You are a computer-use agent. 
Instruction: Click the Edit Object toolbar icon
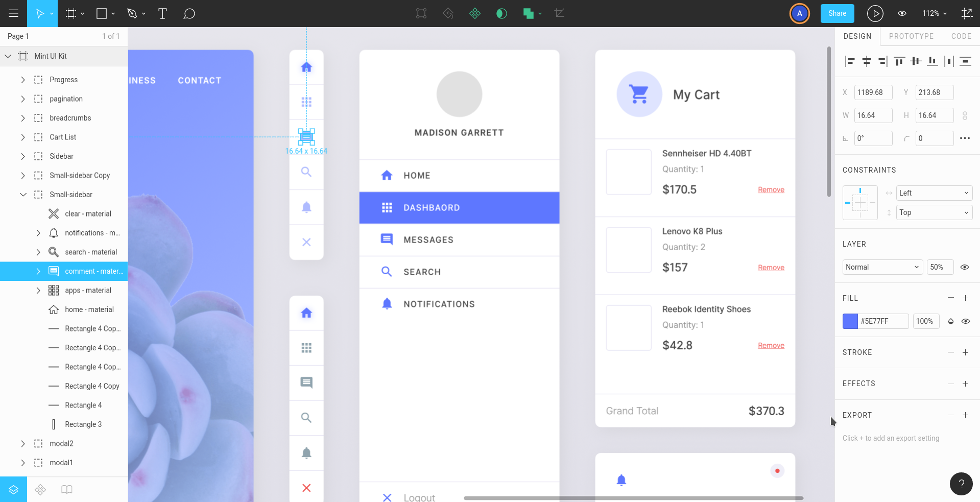pos(421,14)
